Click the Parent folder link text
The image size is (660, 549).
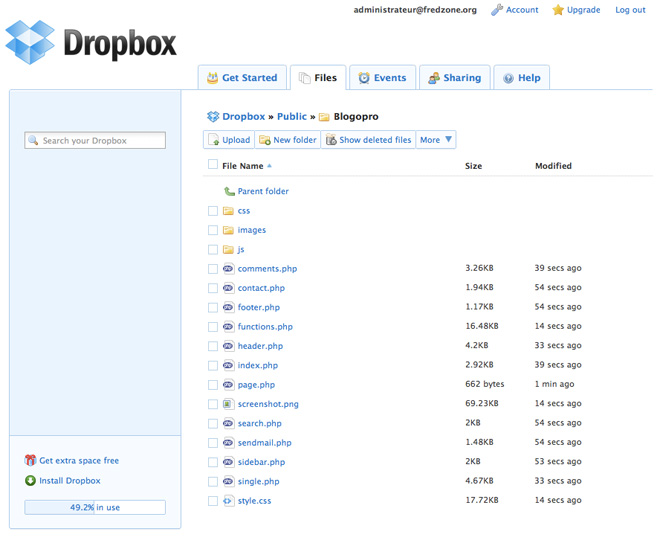pyautogui.click(x=263, y=191)
